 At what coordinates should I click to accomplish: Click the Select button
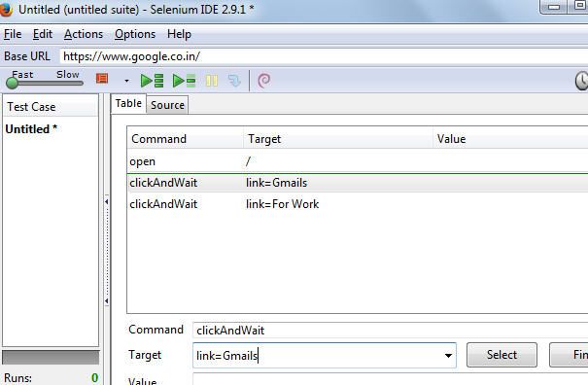pos(502,355)
